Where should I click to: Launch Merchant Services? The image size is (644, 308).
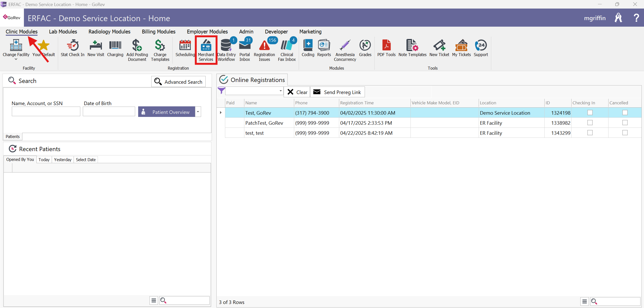click(x=206, y=50)
